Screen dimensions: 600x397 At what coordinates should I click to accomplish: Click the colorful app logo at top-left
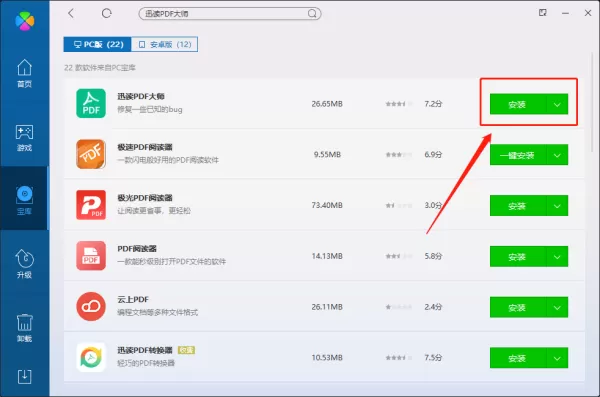point(25,21)
